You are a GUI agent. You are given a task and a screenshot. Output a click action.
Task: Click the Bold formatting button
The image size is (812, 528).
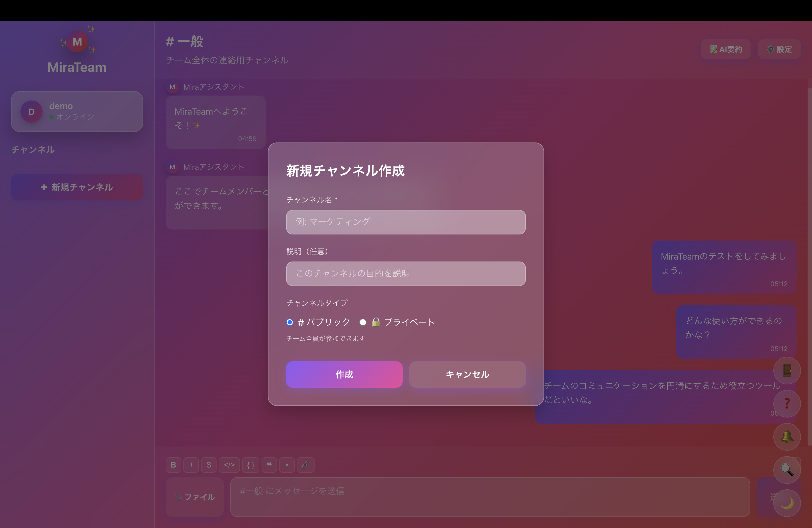coord(173,465)
